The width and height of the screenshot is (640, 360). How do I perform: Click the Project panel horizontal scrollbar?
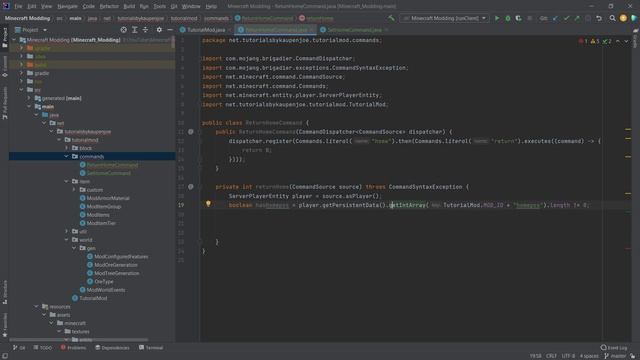coord(79,340)
